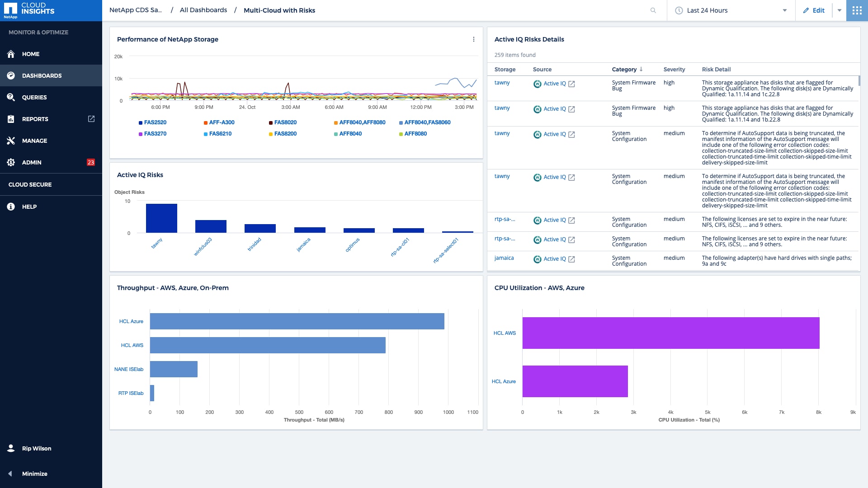Click the Admin gear icon
The image size is (868, 488).
click(11, 163)
